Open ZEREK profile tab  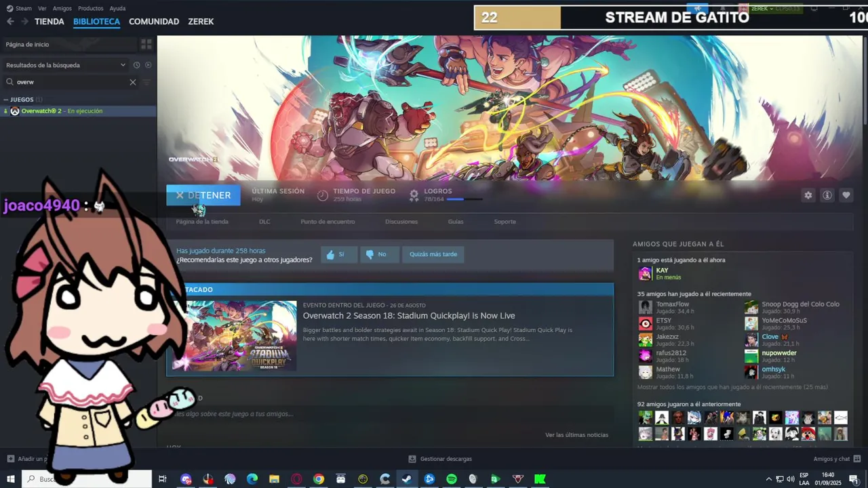coord(201,22)
